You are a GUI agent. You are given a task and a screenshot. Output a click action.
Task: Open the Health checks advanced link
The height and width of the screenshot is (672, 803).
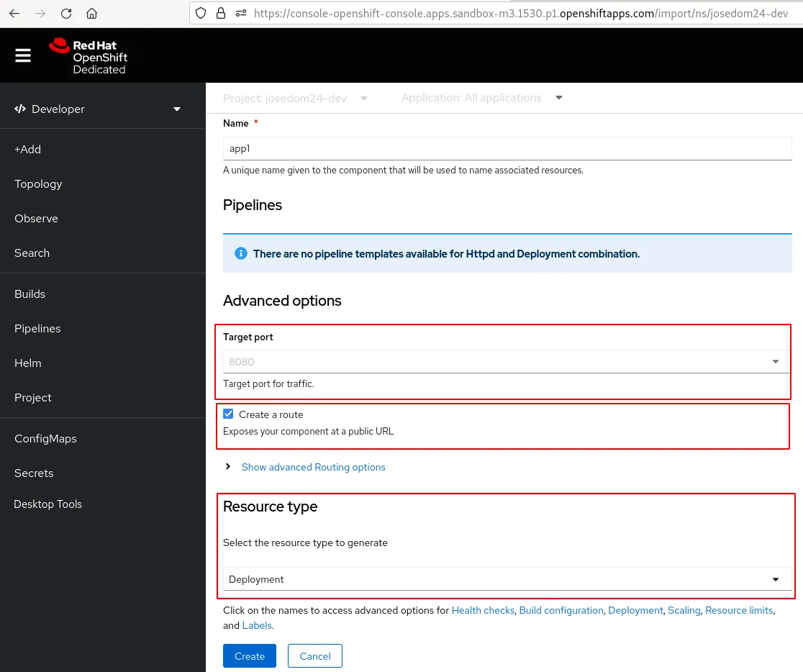pos(483,610)
